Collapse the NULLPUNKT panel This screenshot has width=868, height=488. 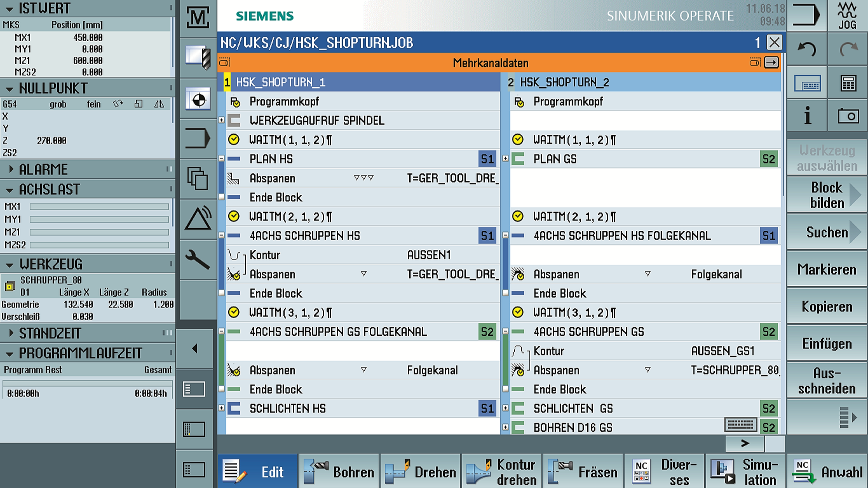point(9,89)
